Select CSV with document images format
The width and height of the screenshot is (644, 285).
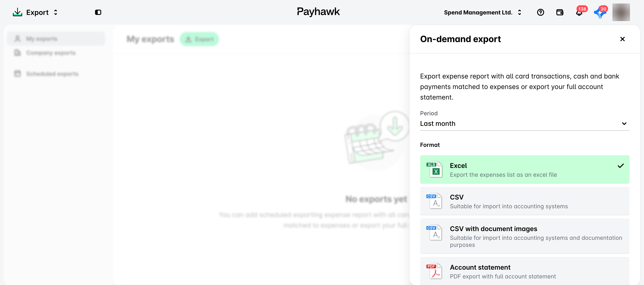point(524,236)
